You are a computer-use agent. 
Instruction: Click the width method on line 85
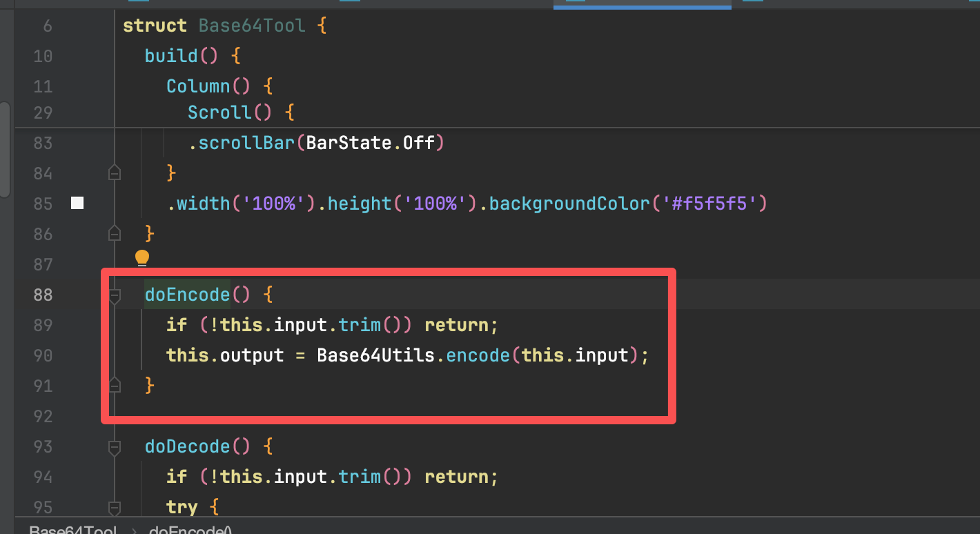[x=204, y=204]
